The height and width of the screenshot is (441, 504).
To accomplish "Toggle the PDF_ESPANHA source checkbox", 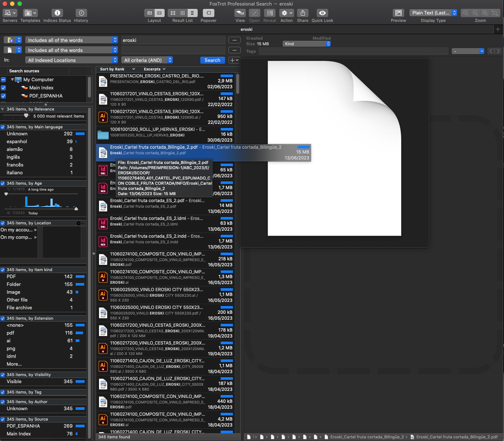I will (x=3, y=96).
